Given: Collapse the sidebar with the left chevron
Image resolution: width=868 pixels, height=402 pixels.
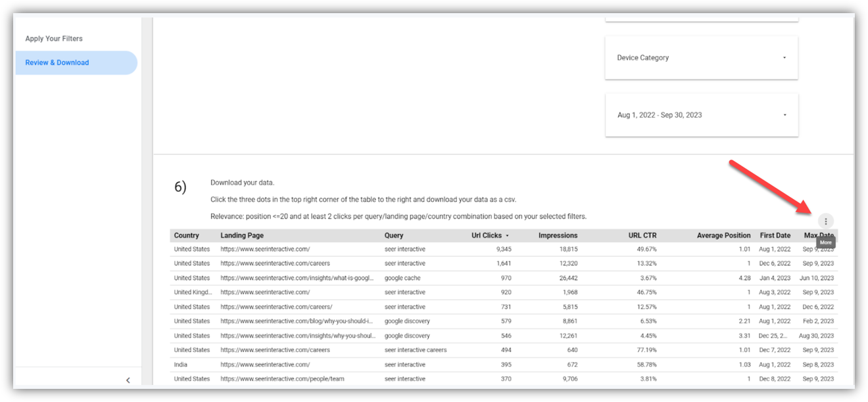Looking at the screenshot, I should click(128, 380).
